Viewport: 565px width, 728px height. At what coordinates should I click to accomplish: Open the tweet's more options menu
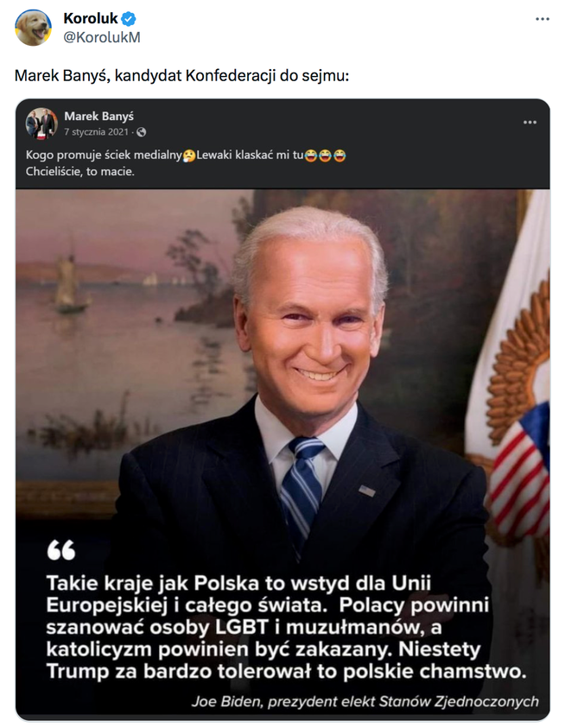542,19
